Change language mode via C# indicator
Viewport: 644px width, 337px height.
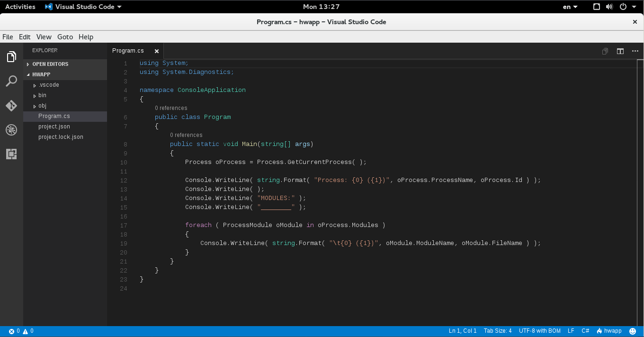tap(585, 331)
